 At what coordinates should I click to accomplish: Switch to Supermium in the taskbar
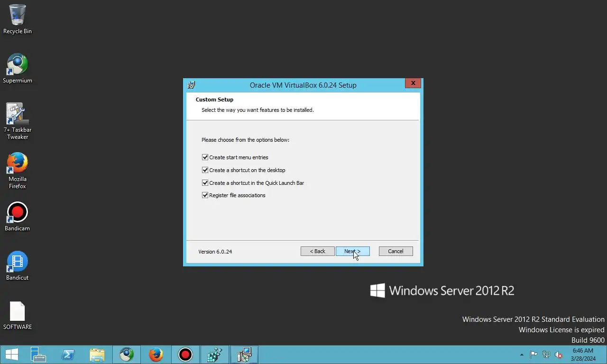click(x=127, y=355)
